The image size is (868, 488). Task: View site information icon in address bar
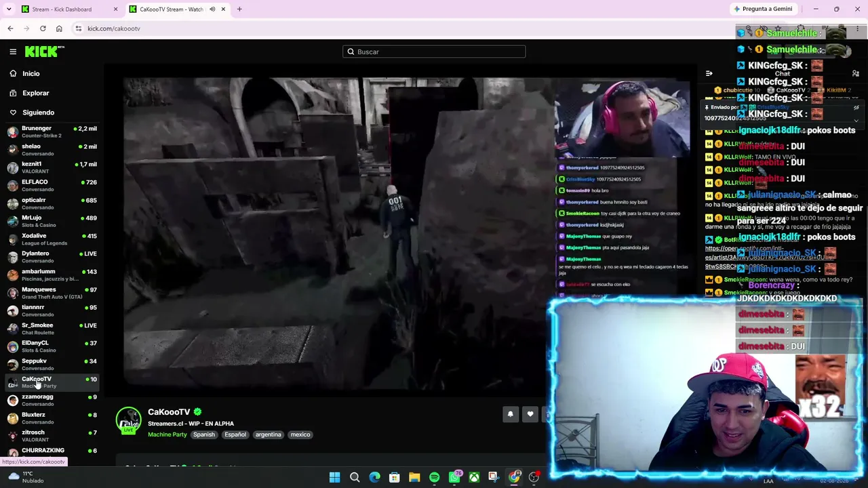pos(79,28)
